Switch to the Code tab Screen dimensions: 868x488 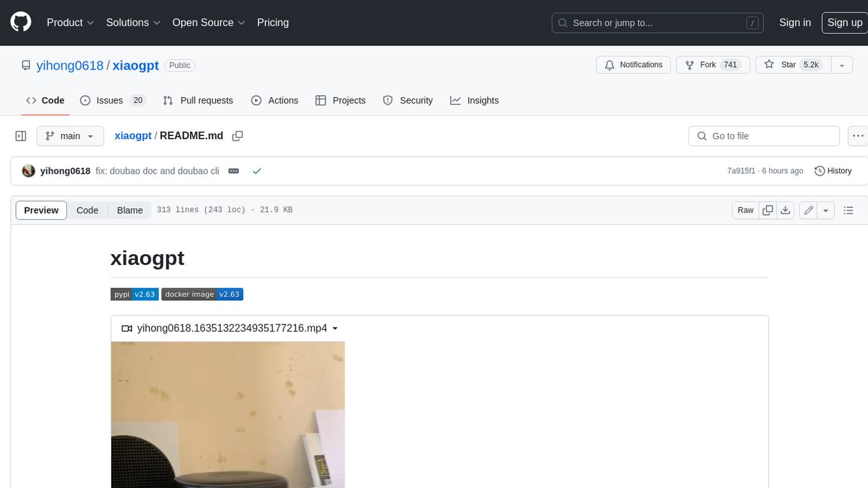[45, 100]
